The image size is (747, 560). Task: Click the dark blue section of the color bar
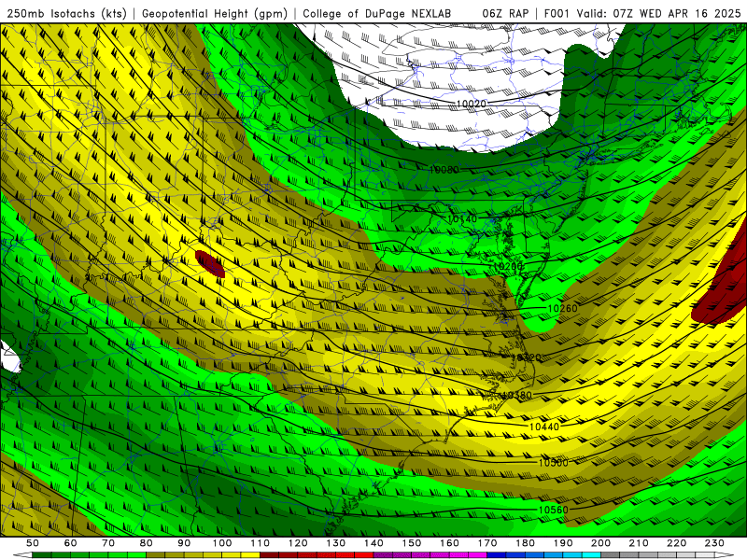coord(496,555)
